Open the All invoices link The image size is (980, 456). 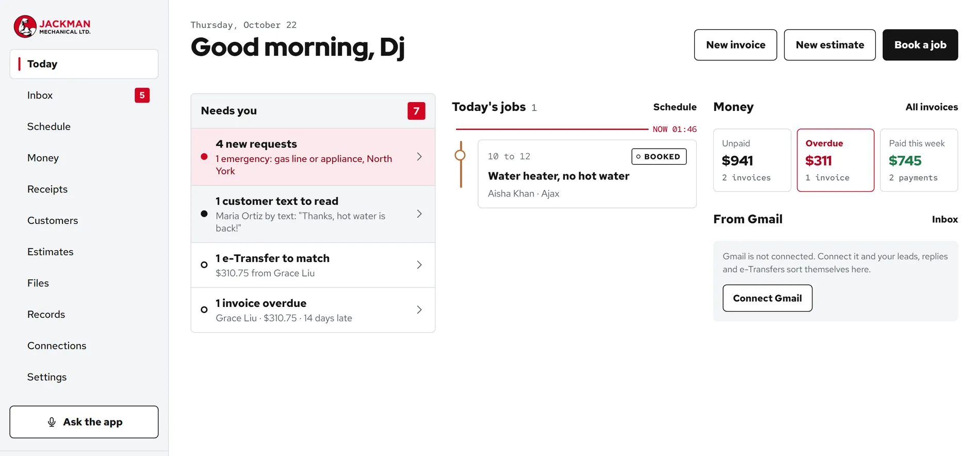pyautogui.click(x=932, y=107)
